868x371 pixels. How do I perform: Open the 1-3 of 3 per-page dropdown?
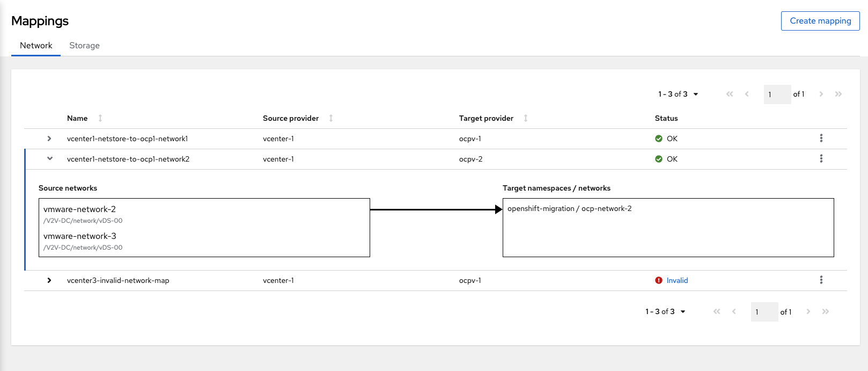click(678, 94)
